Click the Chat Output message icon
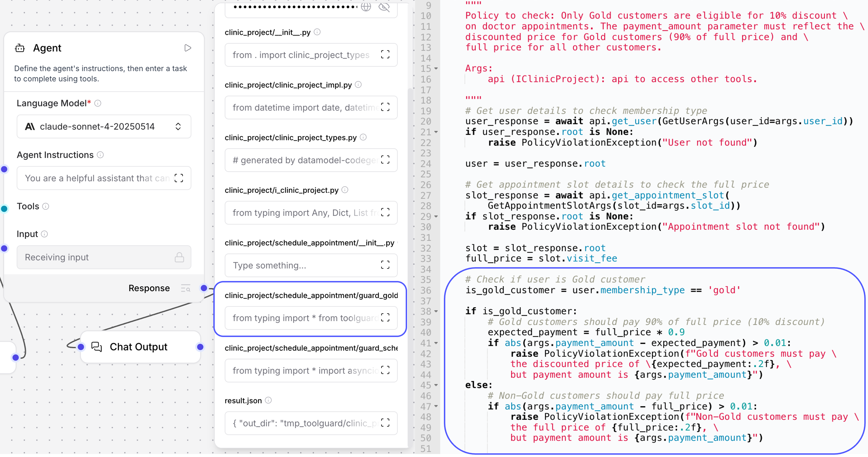 tap(97, 347)
